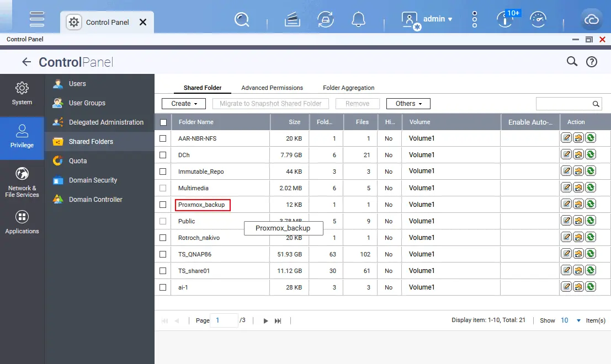Click the page number input field

pos(224,320)
